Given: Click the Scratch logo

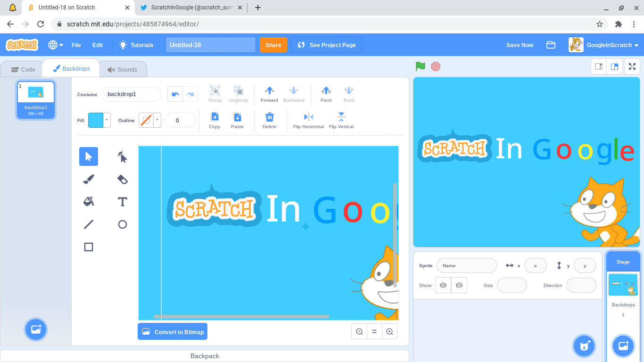Looking at the screenshot, I should (22, 45).
